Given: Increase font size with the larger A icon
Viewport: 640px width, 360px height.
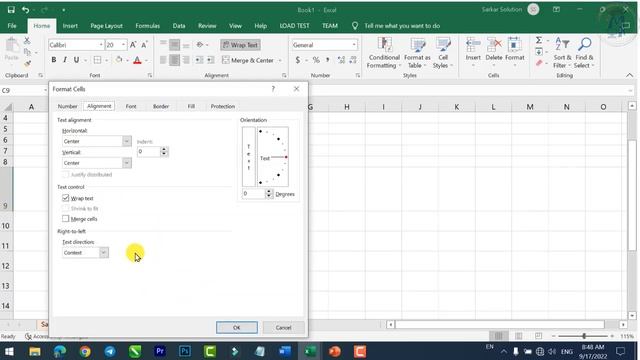Looking at the screenshot, I should click(x=133, y=45).
